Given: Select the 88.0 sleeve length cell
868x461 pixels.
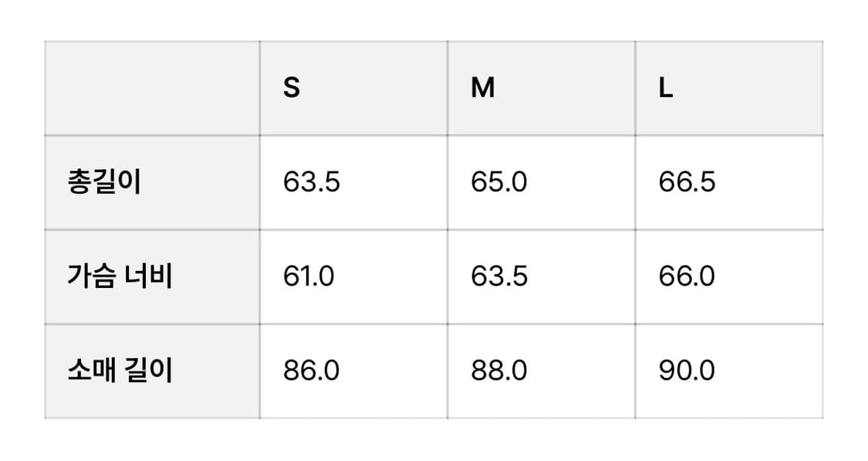Looking at the screenshot, I should [x=499, y=371].
